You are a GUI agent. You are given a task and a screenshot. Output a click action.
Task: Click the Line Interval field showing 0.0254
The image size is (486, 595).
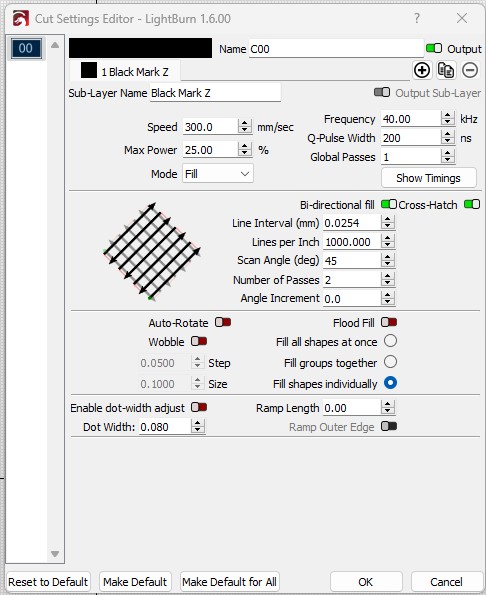point(352,223)
